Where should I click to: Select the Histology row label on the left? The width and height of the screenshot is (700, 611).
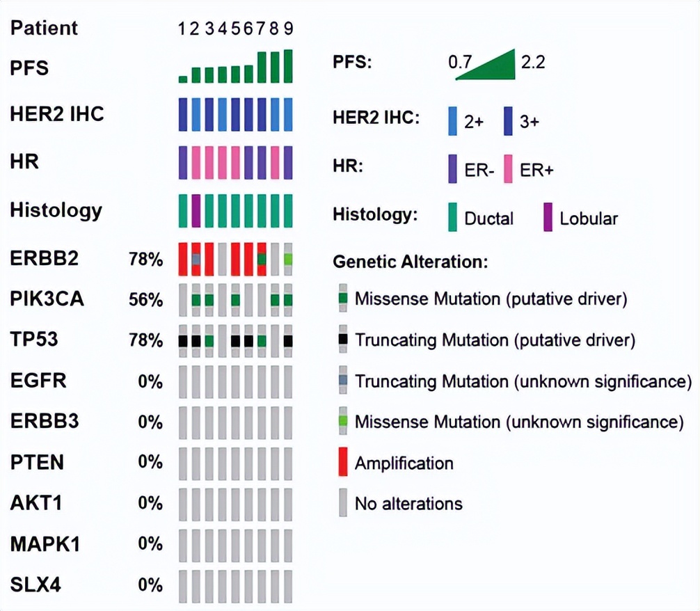(56, 210)
